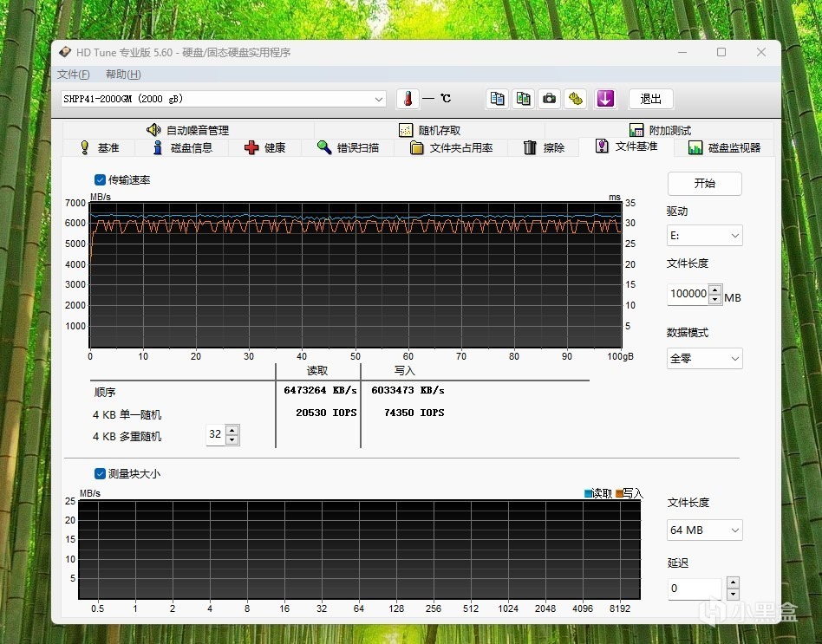
Task: Click the magnifier Error Scan icon
Action: point(324,147)
